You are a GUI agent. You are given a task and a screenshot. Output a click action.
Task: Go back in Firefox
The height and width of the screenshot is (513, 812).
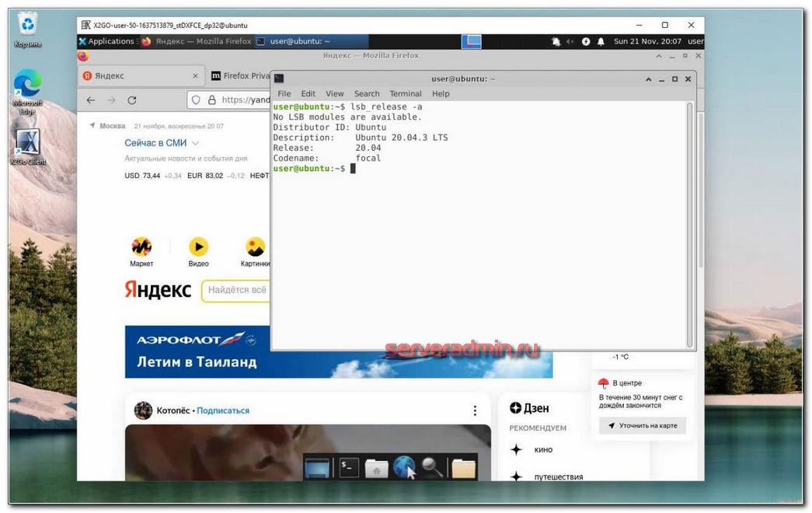pos(91,100)
